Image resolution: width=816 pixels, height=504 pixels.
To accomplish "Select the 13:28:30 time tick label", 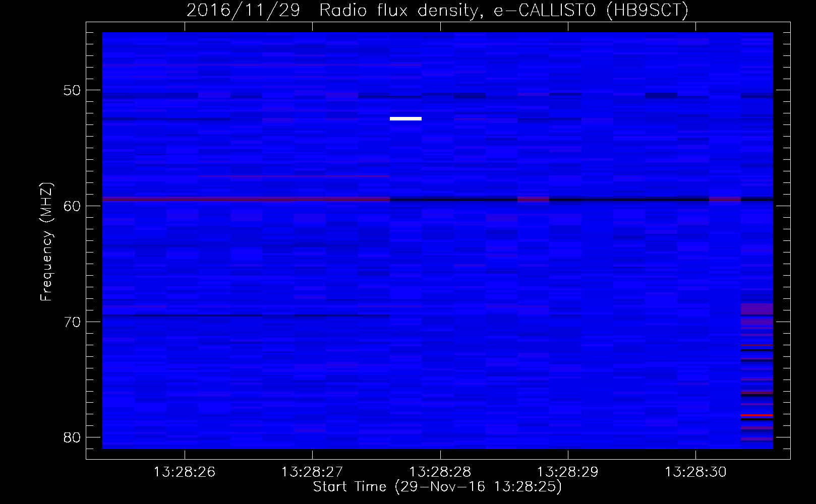I will [696, 472].
